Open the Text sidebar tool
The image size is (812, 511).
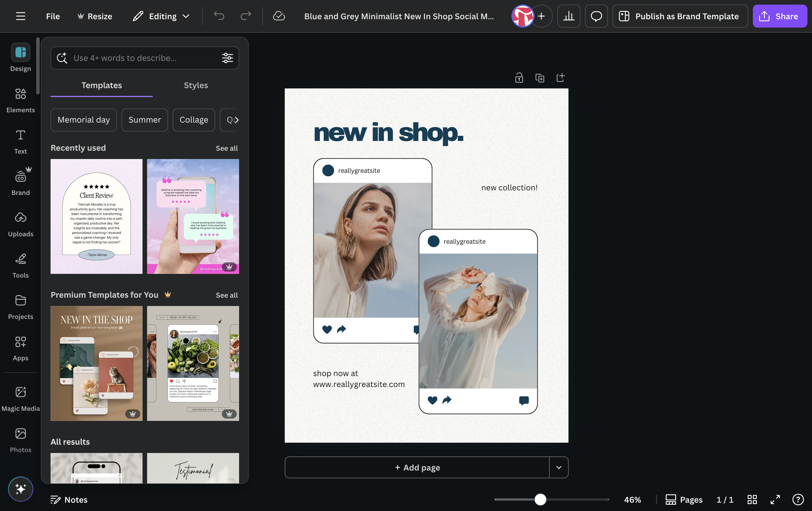21,142
